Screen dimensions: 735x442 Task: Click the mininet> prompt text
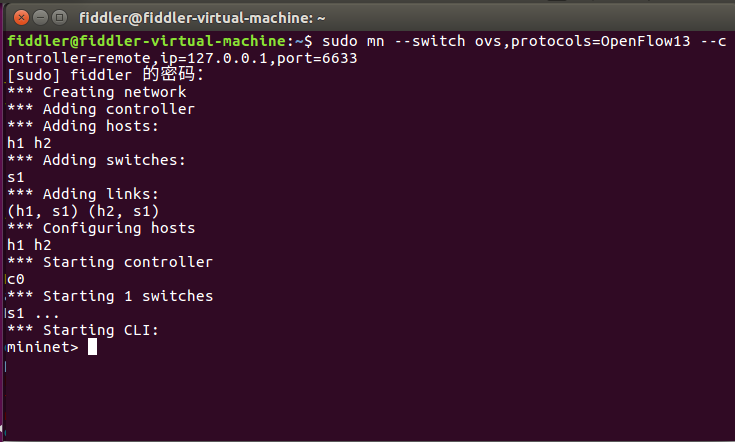pos(42,347)
